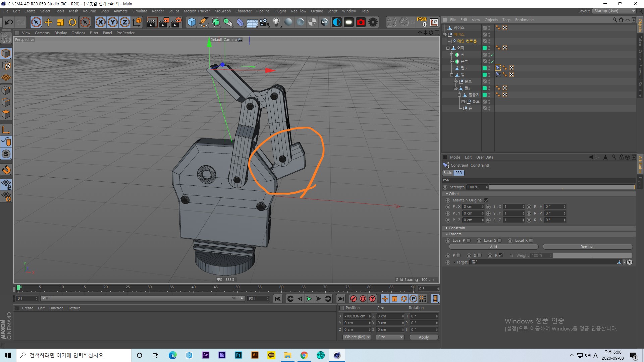Viewport: 644px width, 362px height.
Task: Toggle the P target checkbox
Action: (x=459, y=255)
